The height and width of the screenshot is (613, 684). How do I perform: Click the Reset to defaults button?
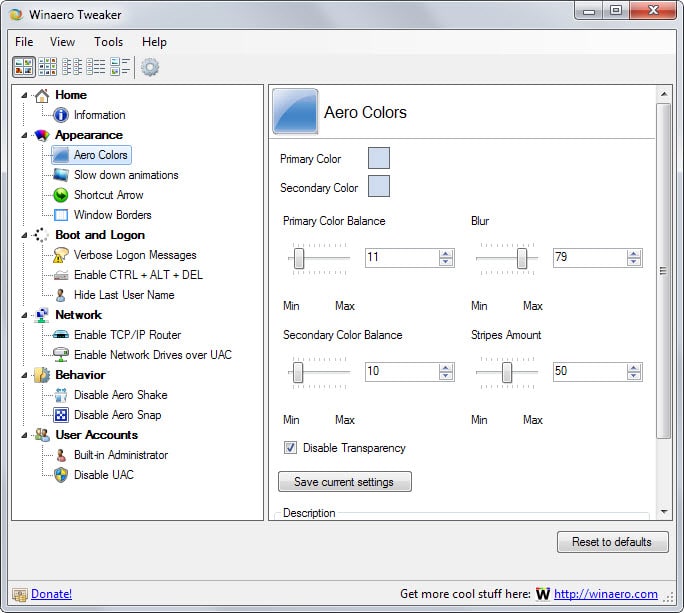tap(611, 542)
